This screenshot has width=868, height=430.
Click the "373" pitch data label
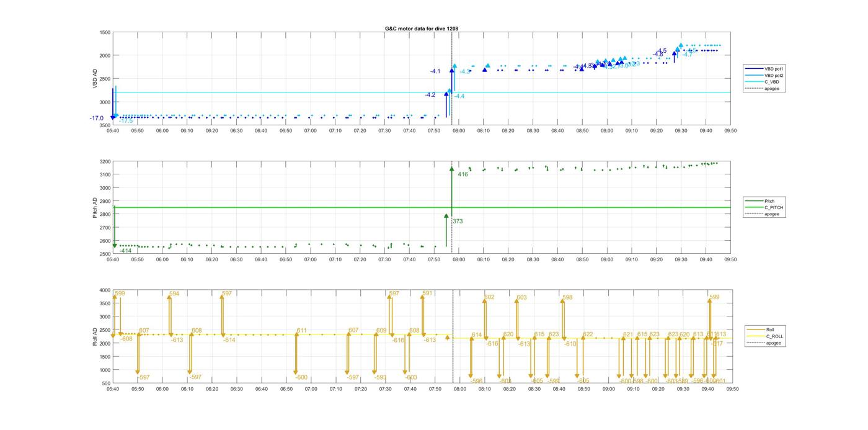(x=458, y=221)
